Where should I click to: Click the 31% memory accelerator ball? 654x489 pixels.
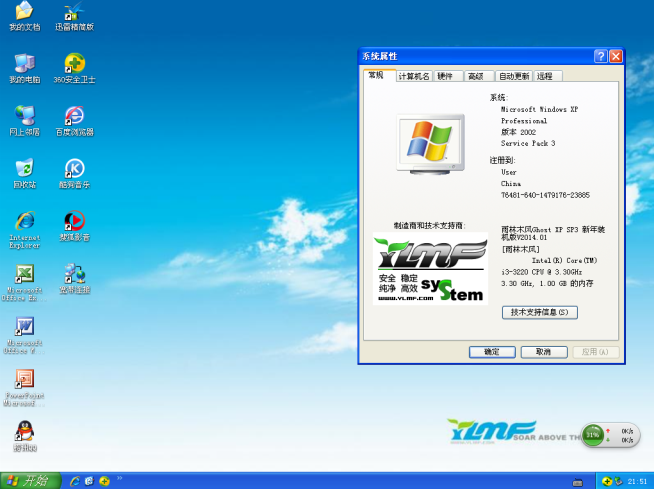click(592, 435)
